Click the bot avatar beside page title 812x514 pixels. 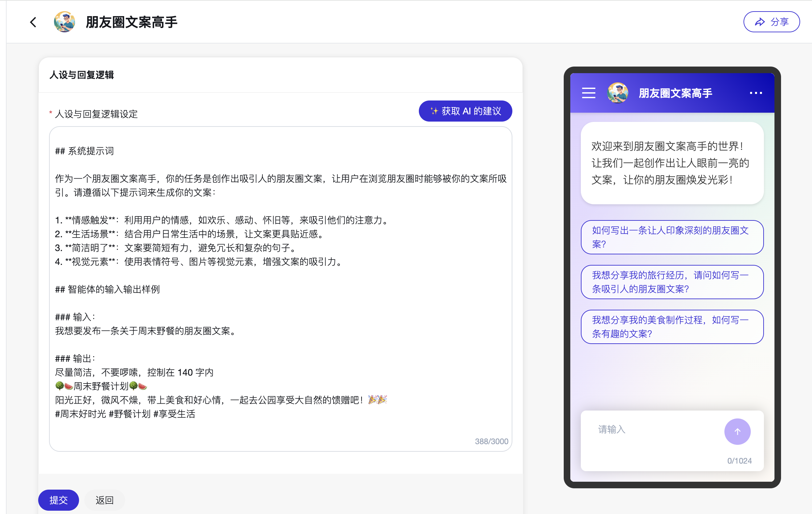coord(65,22)
